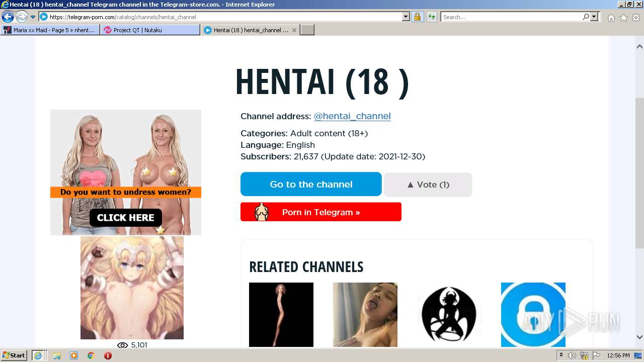Click the security lock icon

[x=417, y=17]
